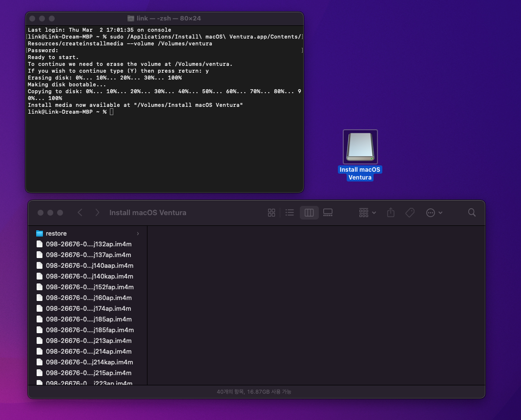Select the file ending j137ap.im4m

(x=88, y=255)
